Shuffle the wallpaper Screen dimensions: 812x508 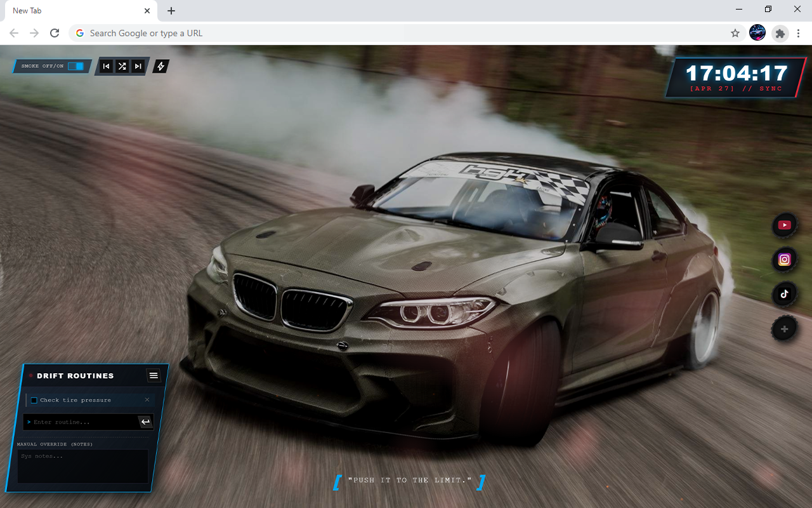coord(122,66)
